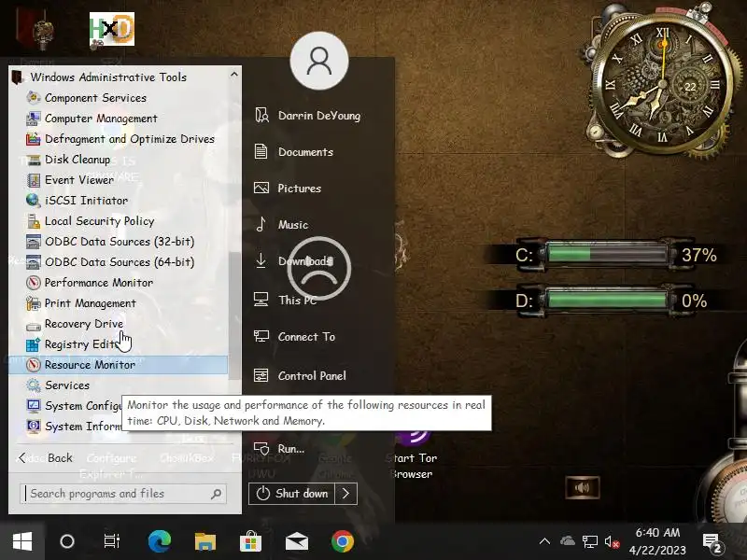This screenshot has width=747, height=560.
Task: Open ODBC Data Sources (64-bit)
Action: pos(118,261)
